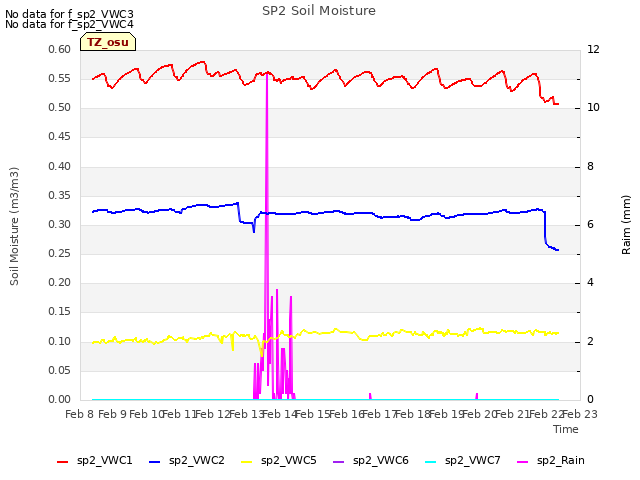This screenshot has height=480, width=640.
Task: Click the sp2_Rain legend entry
Action: point(551,461)
